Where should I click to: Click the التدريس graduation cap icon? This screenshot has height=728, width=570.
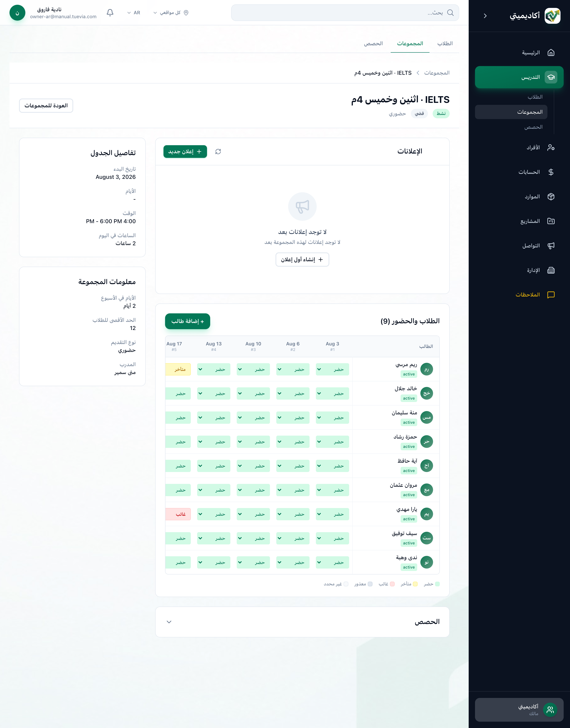[551, 77]
